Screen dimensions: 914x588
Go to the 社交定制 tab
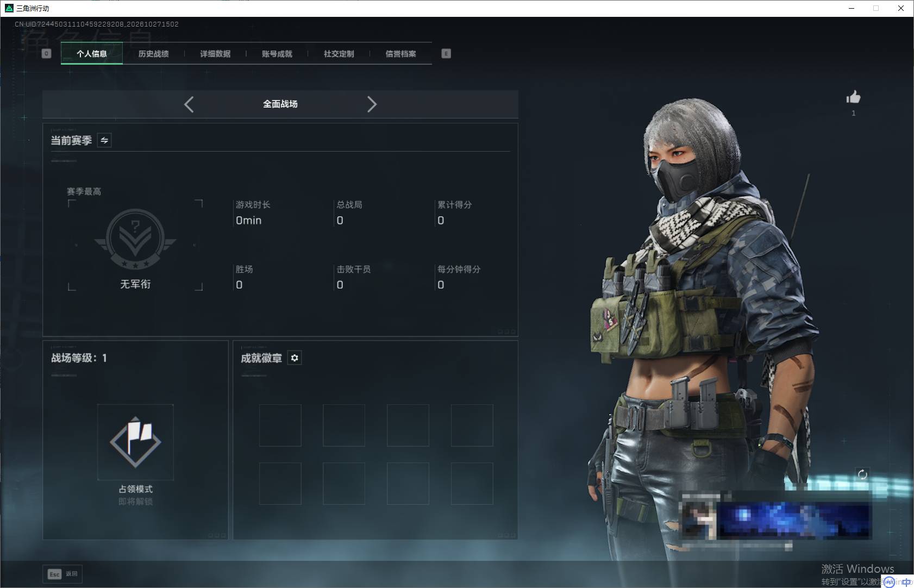[x=339, y=54]
